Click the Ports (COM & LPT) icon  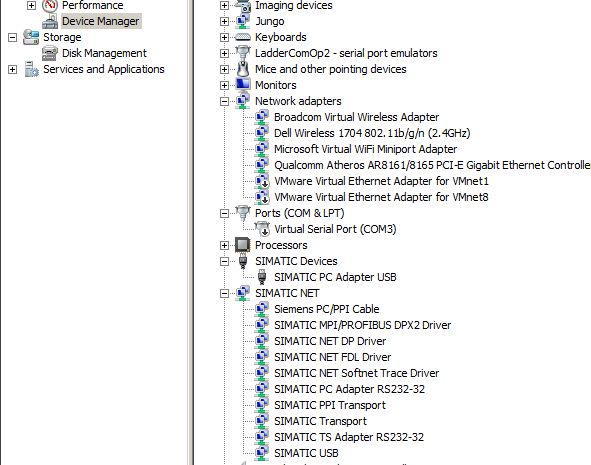point(243,213)
